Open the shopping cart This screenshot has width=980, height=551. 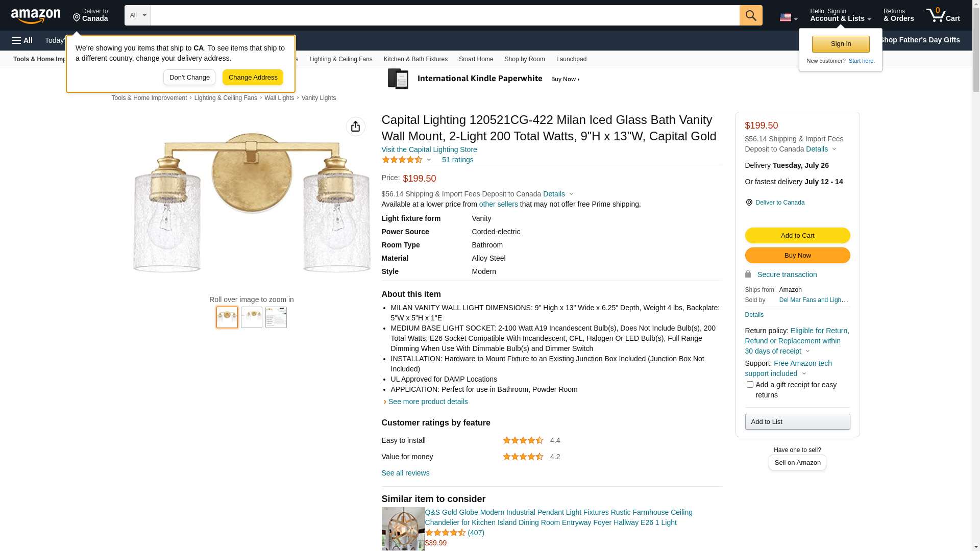click(x=943, y=15)
